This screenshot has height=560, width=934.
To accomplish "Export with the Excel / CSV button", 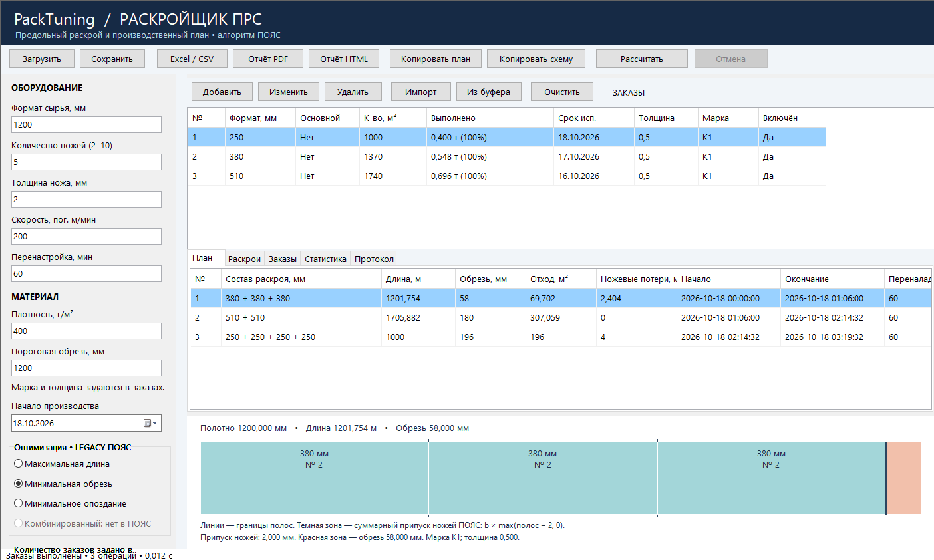I will pyautogui.click(x=192, y=59).
